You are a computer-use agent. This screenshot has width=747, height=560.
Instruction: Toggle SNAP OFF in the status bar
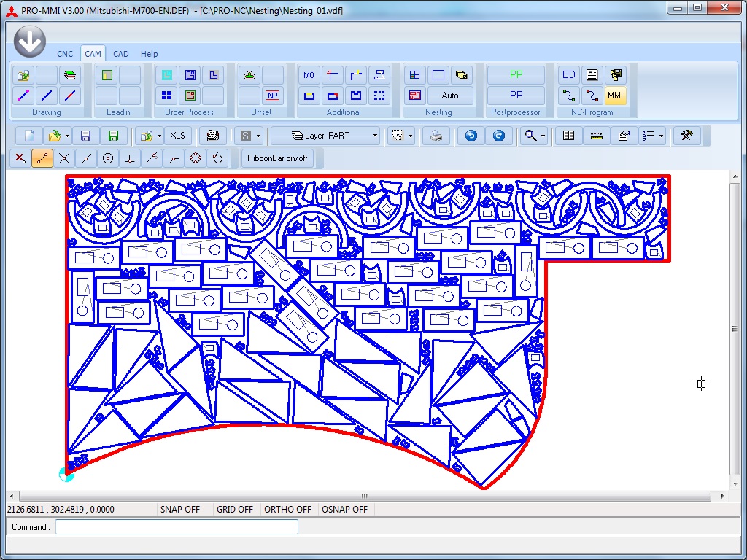180,510
